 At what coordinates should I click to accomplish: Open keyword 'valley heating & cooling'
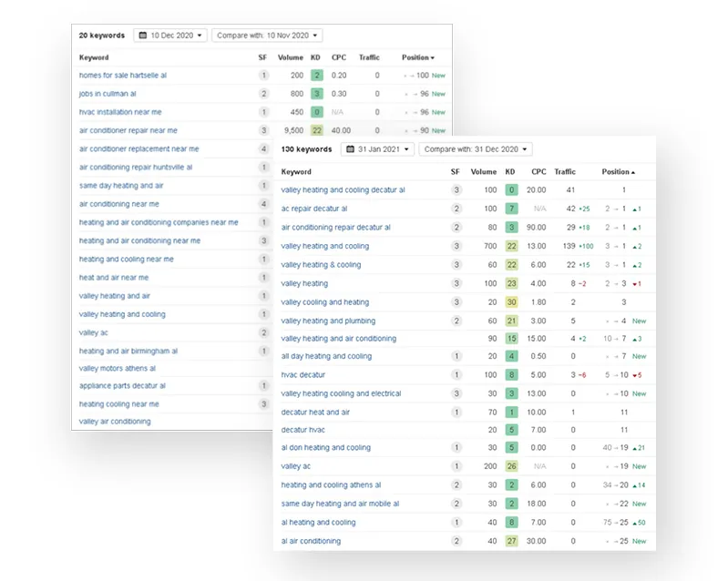coord(321,264)
